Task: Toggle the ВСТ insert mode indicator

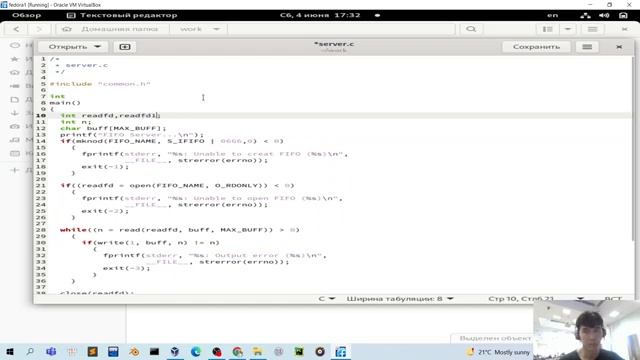Action: coord(613,299)
